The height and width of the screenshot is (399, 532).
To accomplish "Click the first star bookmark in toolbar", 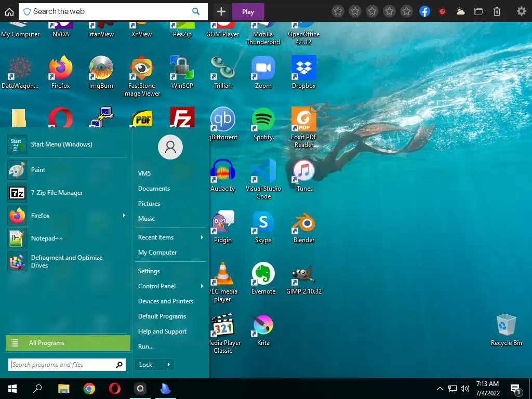I will coord(338,11).
